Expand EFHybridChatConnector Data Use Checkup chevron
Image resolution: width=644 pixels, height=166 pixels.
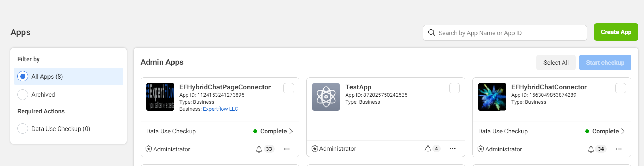click(623, 131)
